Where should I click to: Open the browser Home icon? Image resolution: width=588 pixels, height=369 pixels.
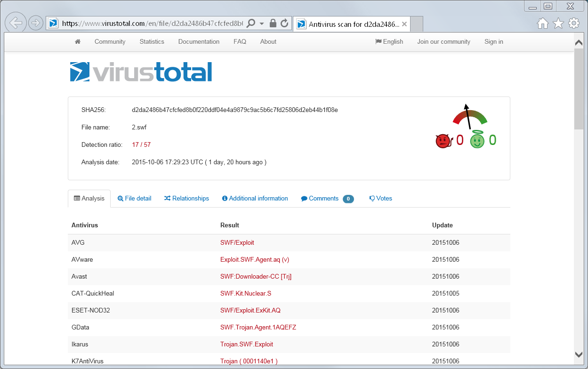(x=543, y=23)
